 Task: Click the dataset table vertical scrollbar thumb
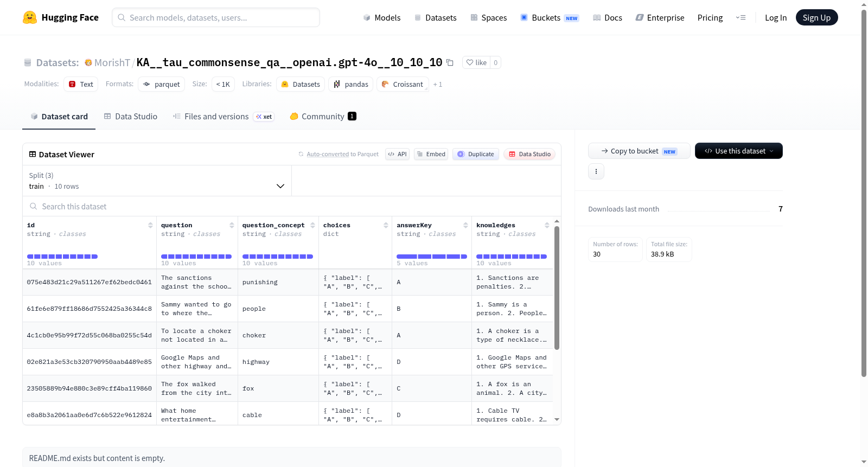click(x=557, y=287)
